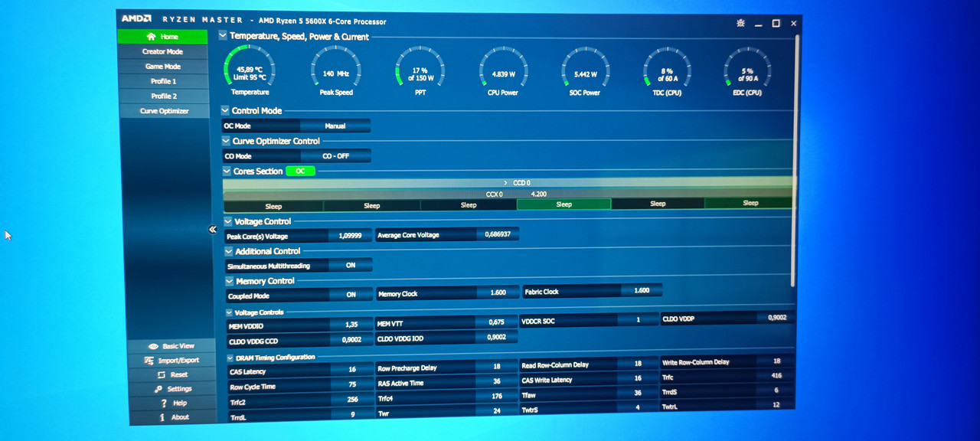Viewport: 980px width, 441px height.
Task: Select the Memory Clock value 1.600
Action: (497, 292)
